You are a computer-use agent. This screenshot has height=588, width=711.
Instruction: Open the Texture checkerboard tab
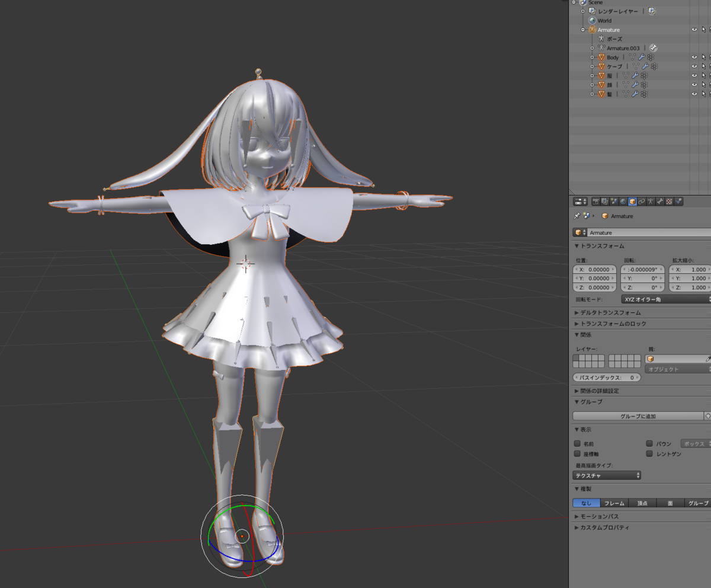pos(670,202)
